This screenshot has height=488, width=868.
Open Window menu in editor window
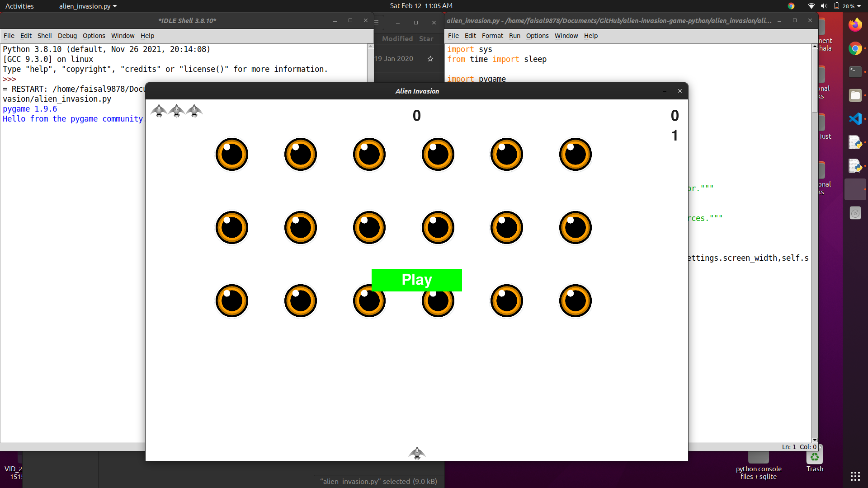click(566, 36)
